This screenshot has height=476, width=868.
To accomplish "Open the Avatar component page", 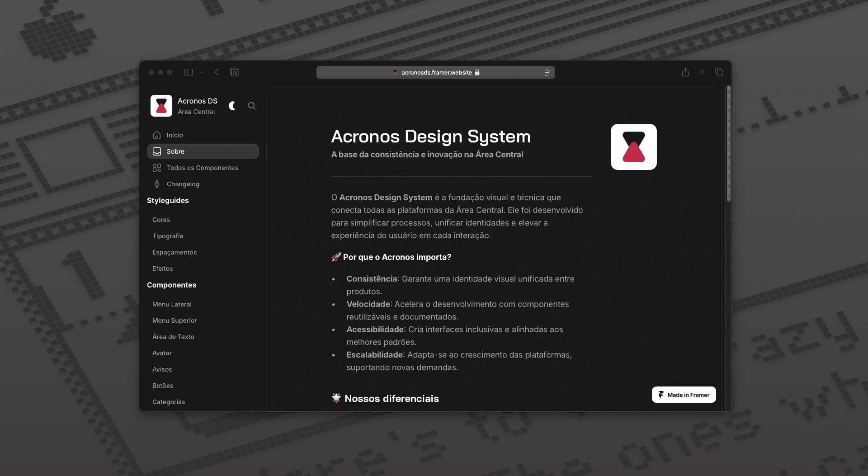I will click(162, 353).
